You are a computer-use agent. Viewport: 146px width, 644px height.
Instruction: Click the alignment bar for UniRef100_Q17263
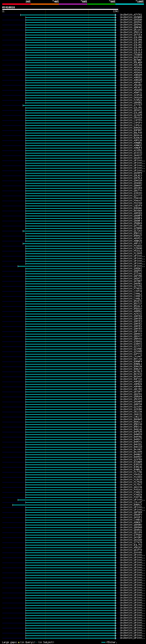click(69, 231)
